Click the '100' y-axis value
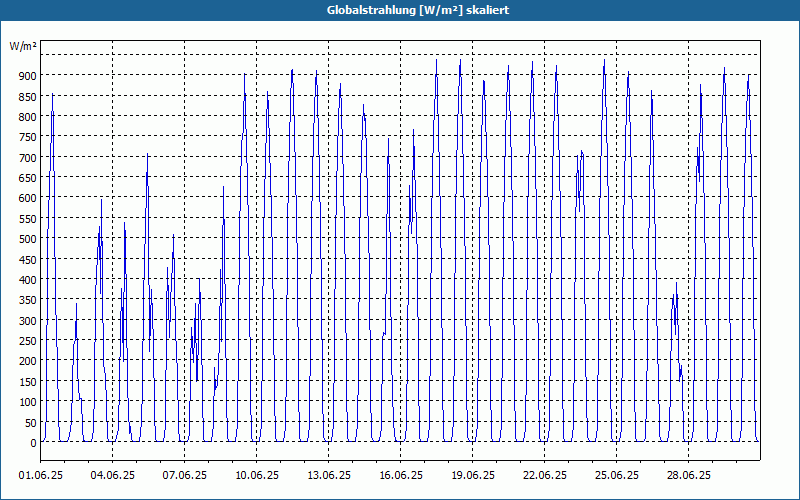The height and width of the screenshot is (500, 800). [x=28, y=402]
